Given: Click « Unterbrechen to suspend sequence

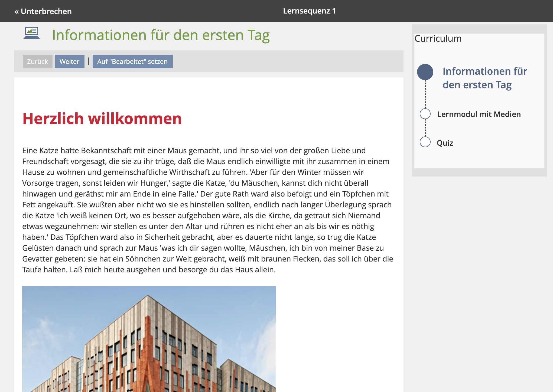Looking at the screenshot, I should (x=43, y=11).
